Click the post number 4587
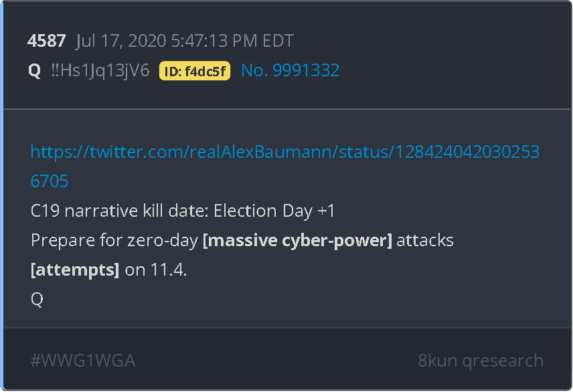The height and width of the screenshot is (392, 573). (46, 41)
